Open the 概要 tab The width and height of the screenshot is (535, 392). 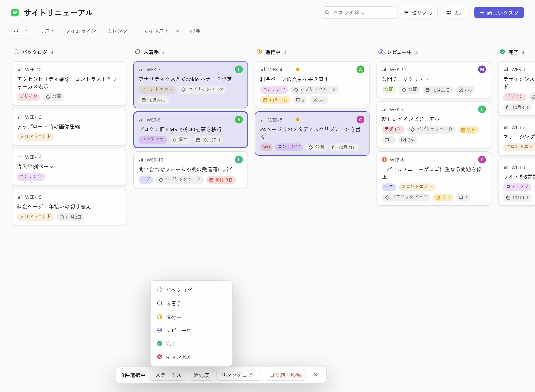[x=195, y=31]
